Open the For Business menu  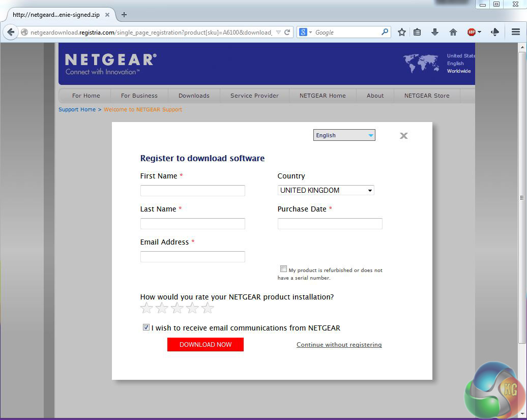(x=139, y=96)
